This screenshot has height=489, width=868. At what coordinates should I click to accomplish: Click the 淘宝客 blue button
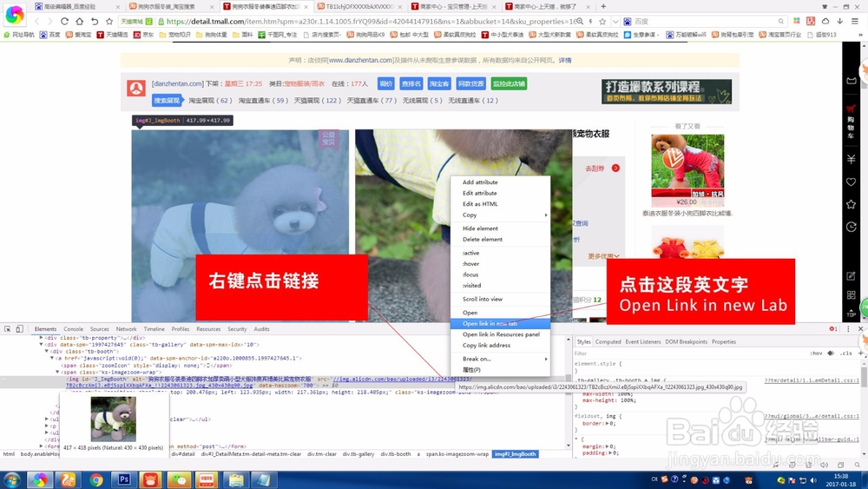point(439,83)
